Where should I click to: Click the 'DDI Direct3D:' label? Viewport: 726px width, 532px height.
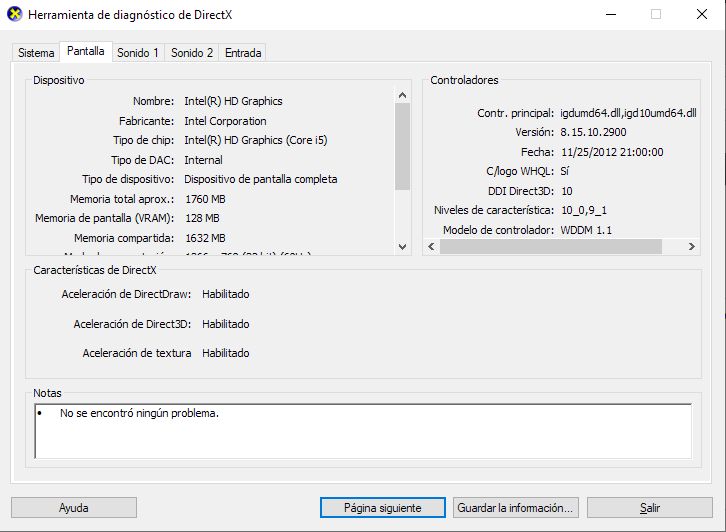521,191
